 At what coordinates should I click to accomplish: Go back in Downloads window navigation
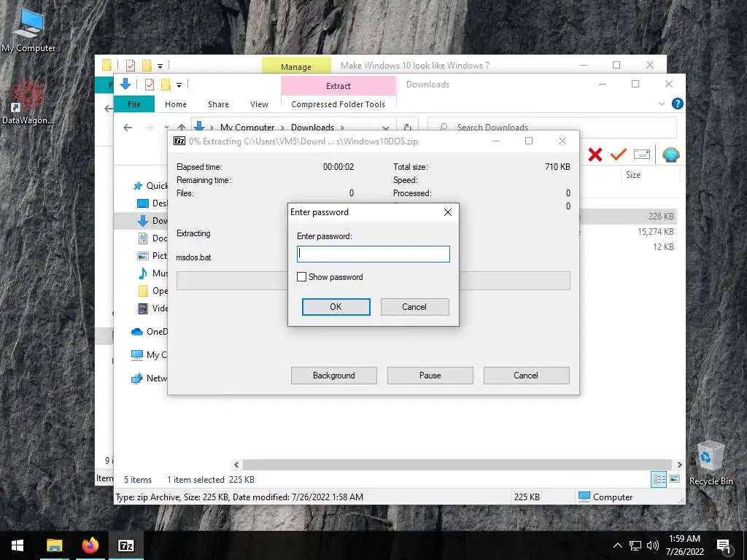[x=128, y=127]
